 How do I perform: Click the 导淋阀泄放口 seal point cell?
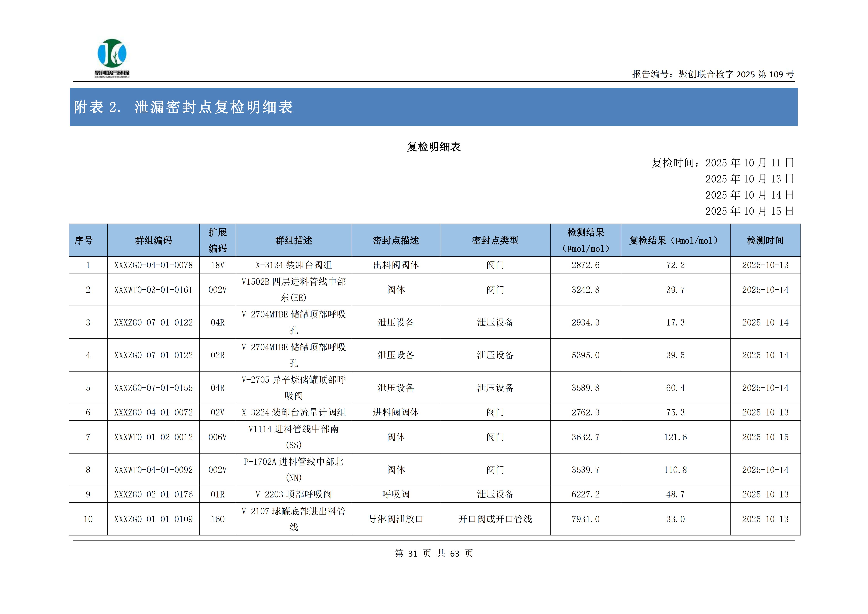[x=396, y=519]
